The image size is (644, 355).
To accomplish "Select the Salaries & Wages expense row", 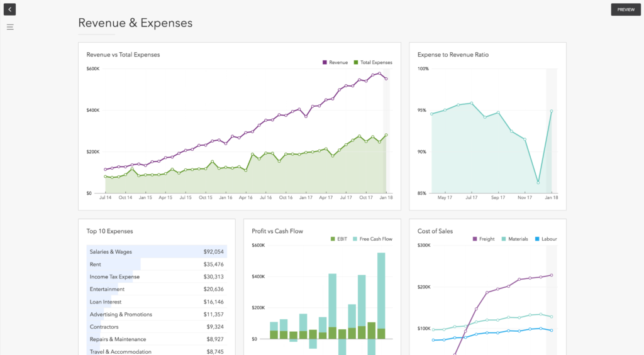I will tap(157, 252).
